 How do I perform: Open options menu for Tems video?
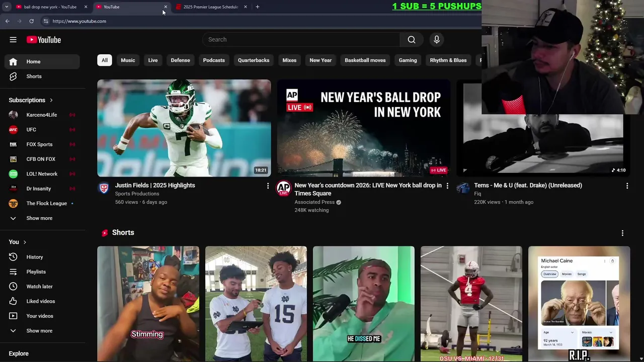[x=627, y=186]
